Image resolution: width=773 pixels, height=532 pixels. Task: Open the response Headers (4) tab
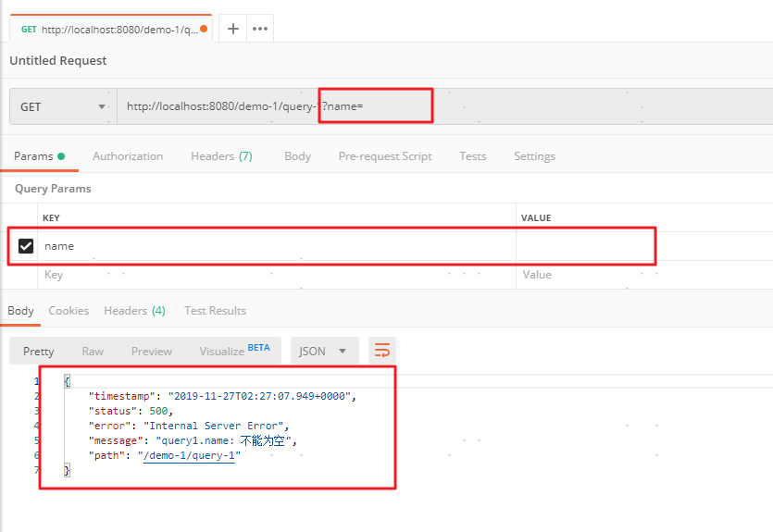[134, 311]
